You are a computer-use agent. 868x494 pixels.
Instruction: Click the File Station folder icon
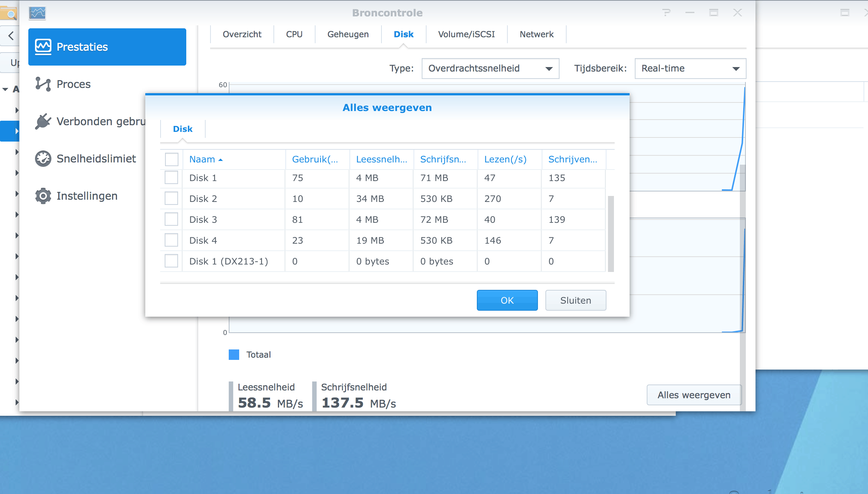(8, 13)
